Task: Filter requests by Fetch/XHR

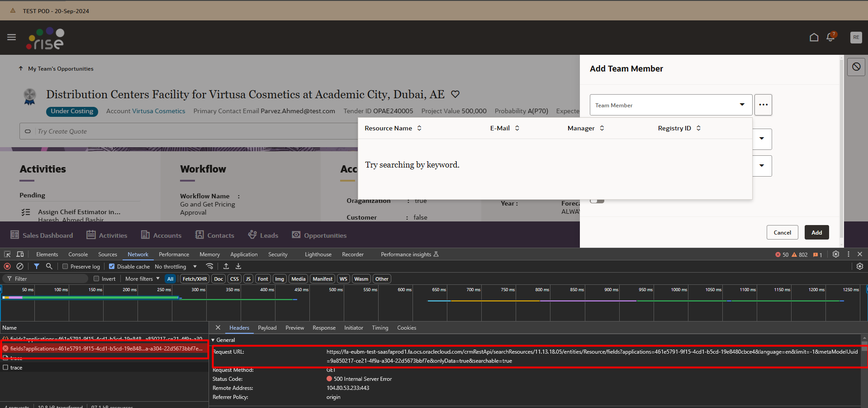Action: tap(194, 279)
